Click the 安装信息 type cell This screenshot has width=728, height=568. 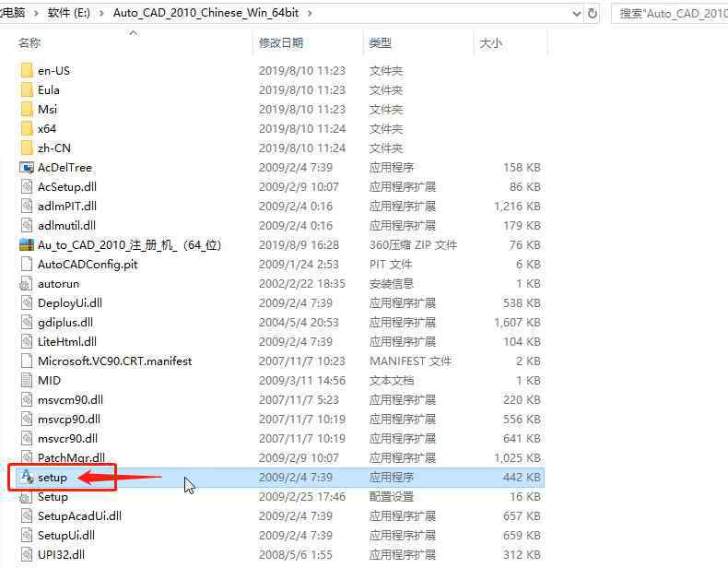tap(392, 284)
